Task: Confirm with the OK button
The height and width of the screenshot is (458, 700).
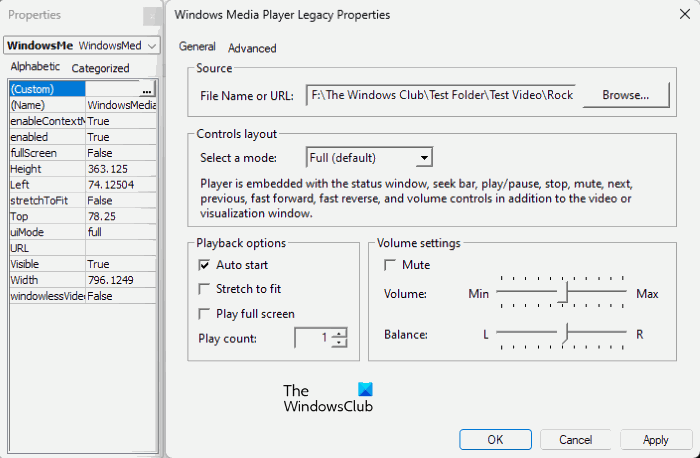Action: (495, 440)
